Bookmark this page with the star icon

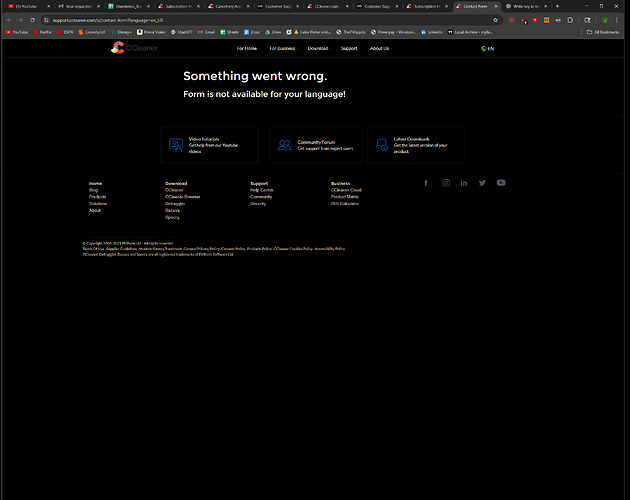coord(495,19)
